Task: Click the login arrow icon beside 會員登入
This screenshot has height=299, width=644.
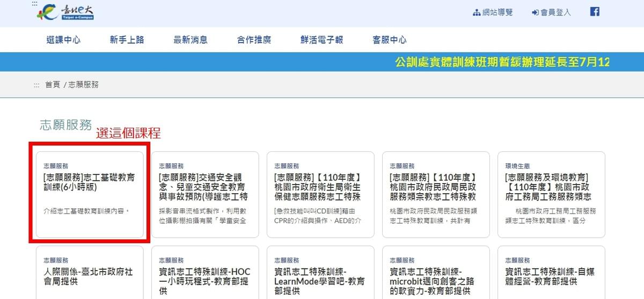Action: pos(535,12)
